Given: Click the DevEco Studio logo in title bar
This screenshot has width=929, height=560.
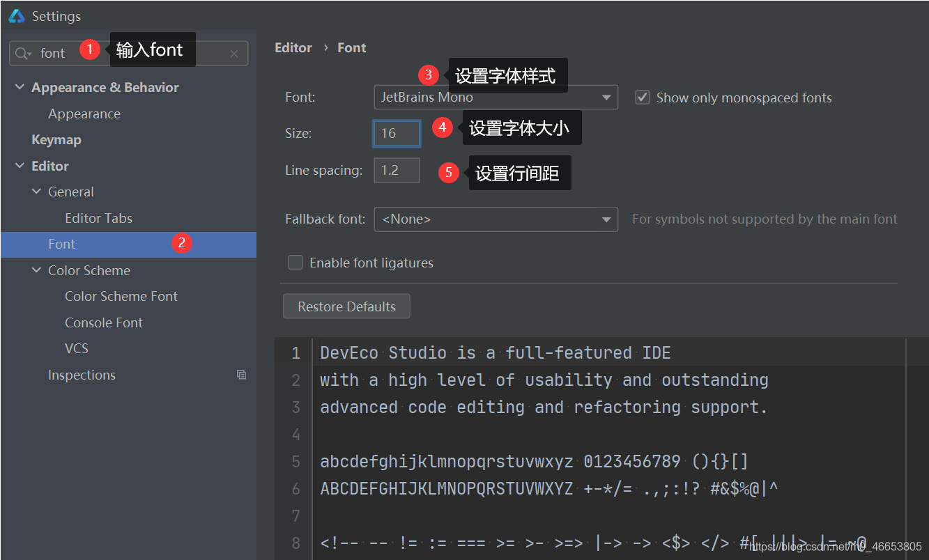Looking at the screenshot, I should coord(17,15).
